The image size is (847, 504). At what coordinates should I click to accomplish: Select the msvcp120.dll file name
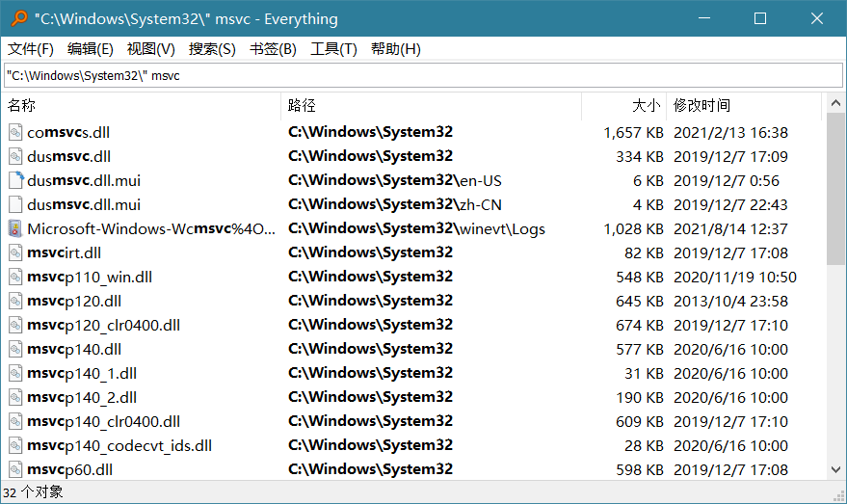click(74, 301)
